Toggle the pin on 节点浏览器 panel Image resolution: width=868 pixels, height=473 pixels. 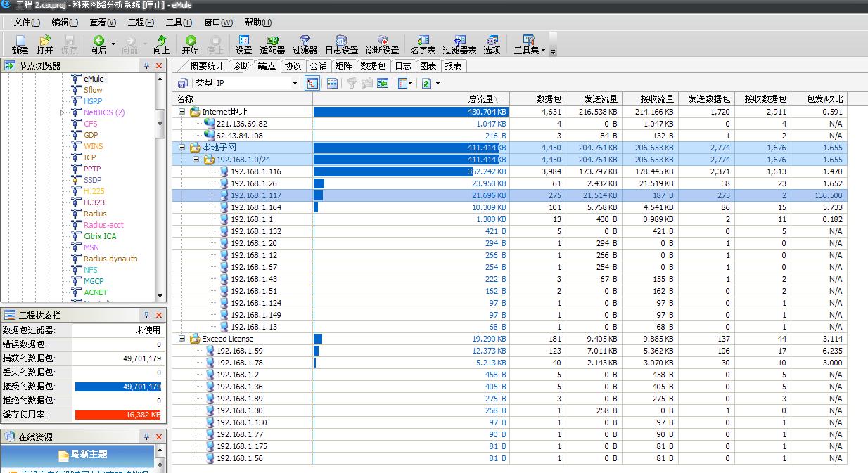147,65
